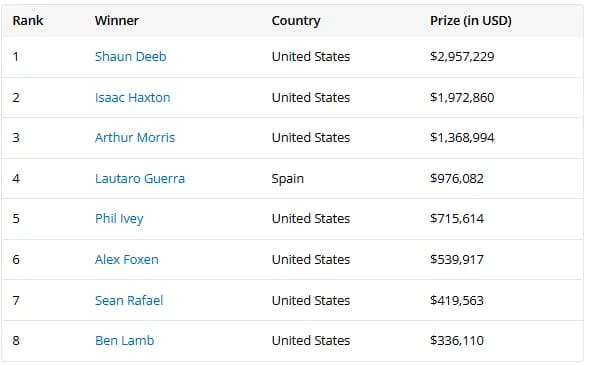
Task: Click the $976,082 prize amount
Action: click(x=457, y=178)
